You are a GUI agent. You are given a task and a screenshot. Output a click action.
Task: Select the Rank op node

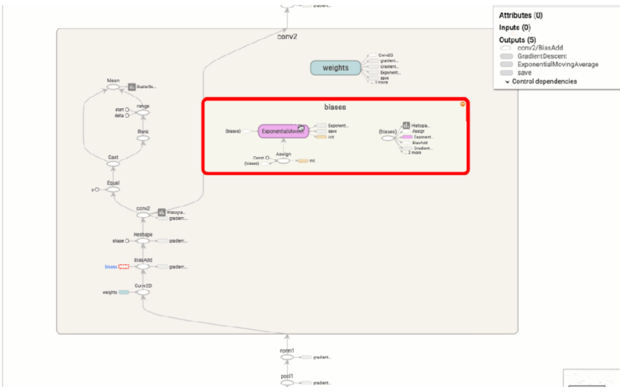[143, 138]
